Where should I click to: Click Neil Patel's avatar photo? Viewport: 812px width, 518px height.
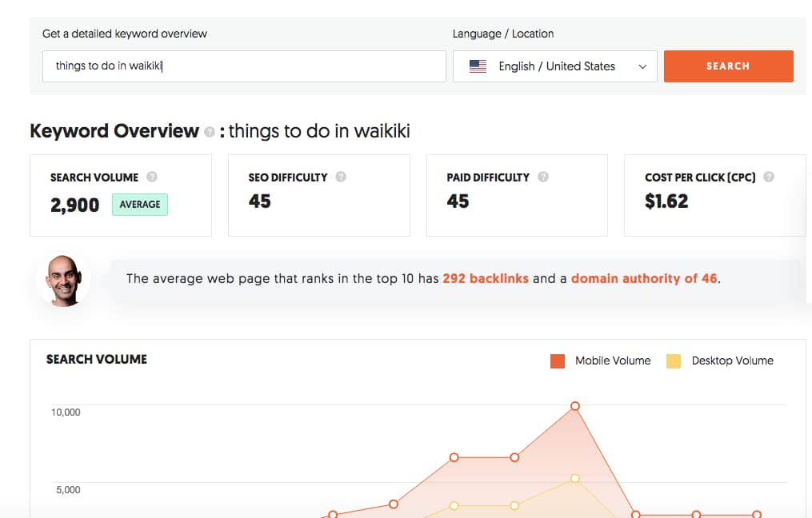pos(62,281)
